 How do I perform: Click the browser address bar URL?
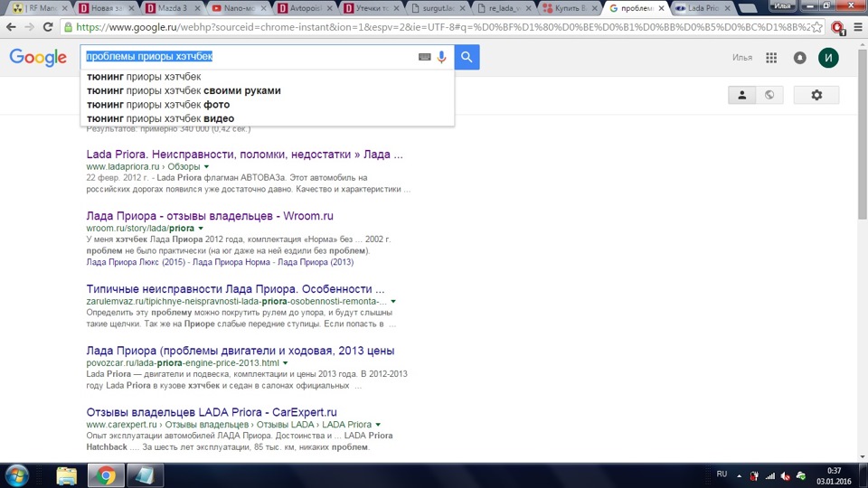(x=443, y=26)
